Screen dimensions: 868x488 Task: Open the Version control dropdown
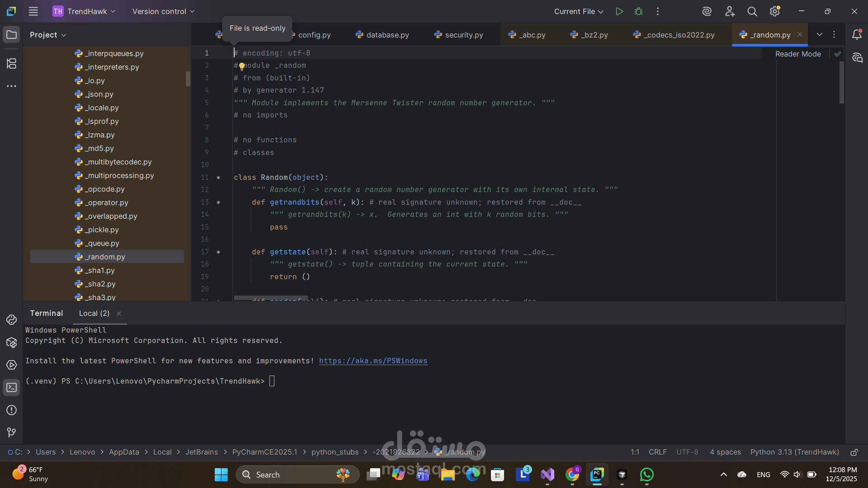coord(163,11)
